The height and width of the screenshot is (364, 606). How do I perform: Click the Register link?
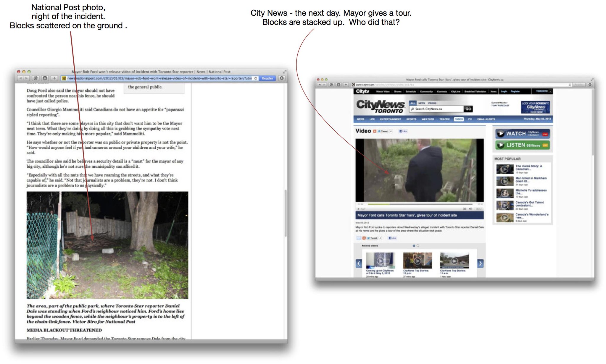(x=515, y=91)
